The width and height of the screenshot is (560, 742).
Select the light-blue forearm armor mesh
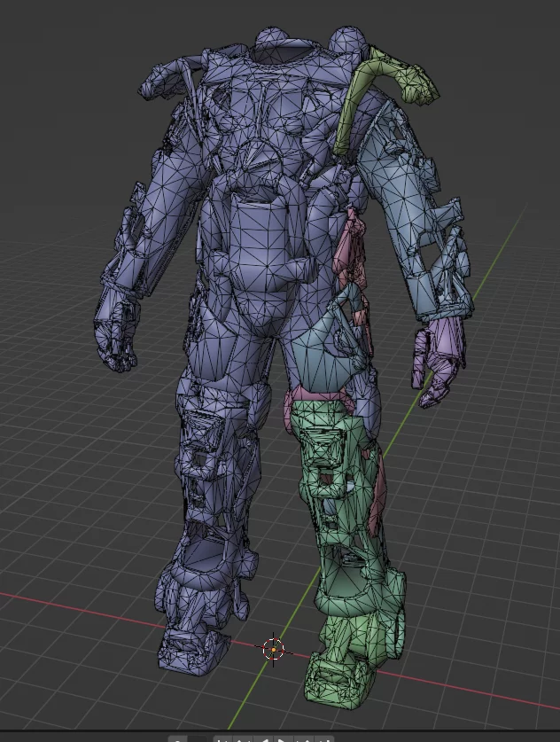pyautogui.click(x=416, y=213)
